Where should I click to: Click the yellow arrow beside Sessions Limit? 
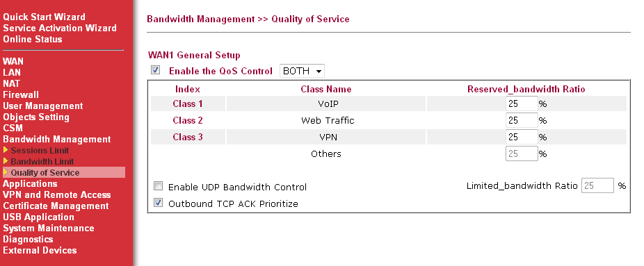(6, 151)
